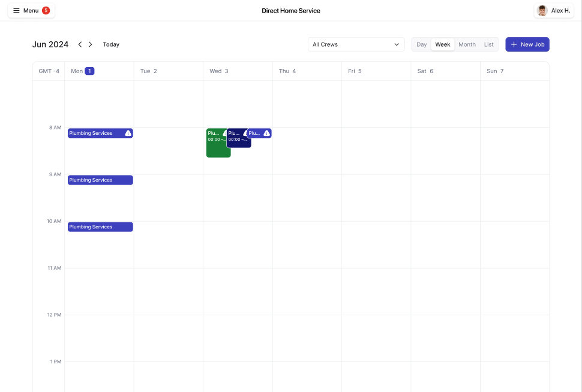Image resolution: width=582 pixels, height=392 pixels.
Task: Click warning icon on Wednesday's rightmost job
Action: (x=266, y=133)
